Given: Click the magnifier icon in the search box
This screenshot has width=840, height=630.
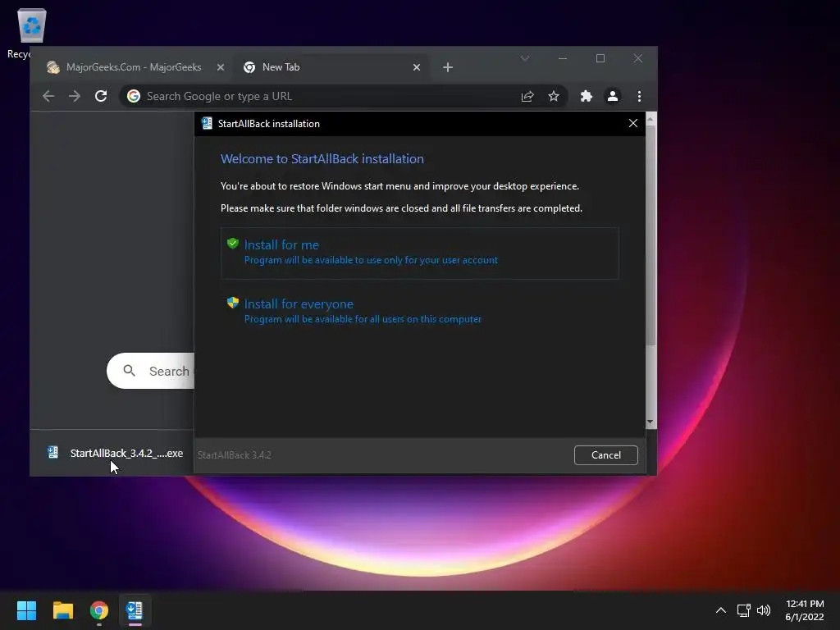Looking at the screenshot, I should tap(129, 370).
